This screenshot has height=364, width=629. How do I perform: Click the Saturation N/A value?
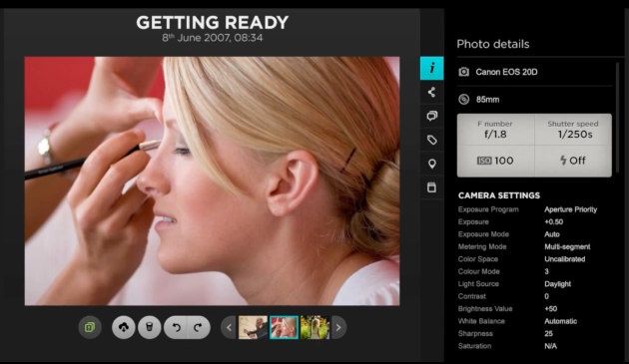(x=550, y=346)
